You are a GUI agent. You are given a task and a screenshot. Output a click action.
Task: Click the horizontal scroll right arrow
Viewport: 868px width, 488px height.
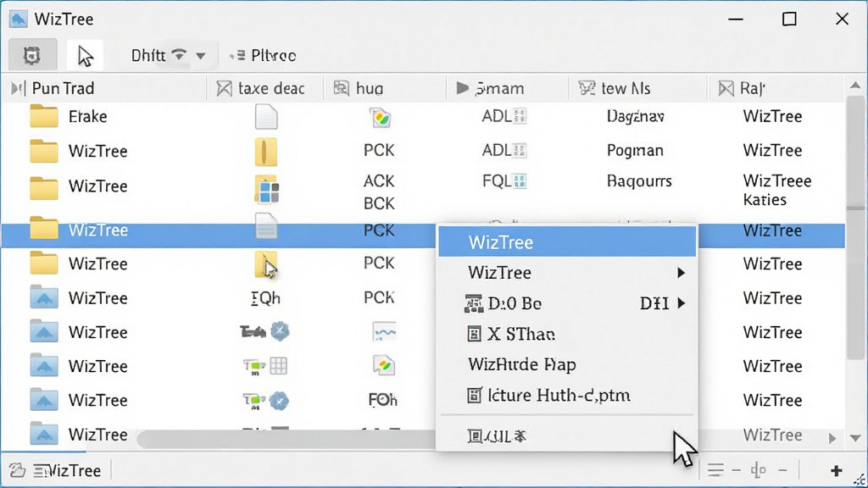[832, 438]
